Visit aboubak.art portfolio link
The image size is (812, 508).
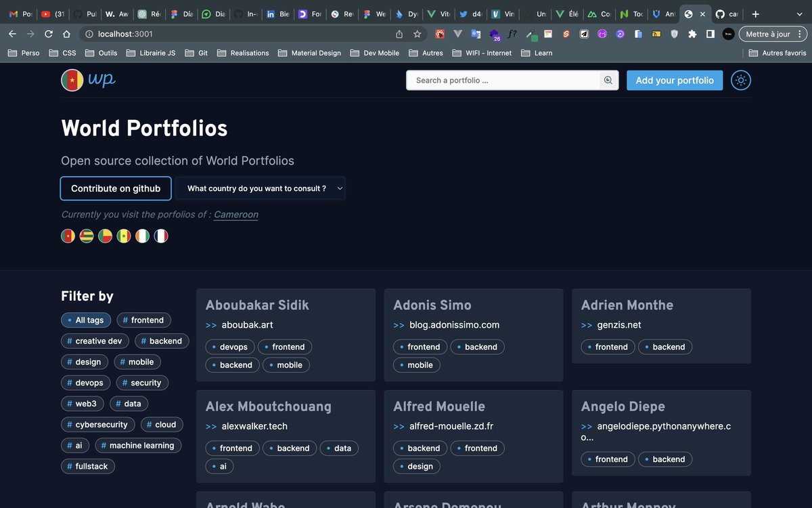[247, 324]
